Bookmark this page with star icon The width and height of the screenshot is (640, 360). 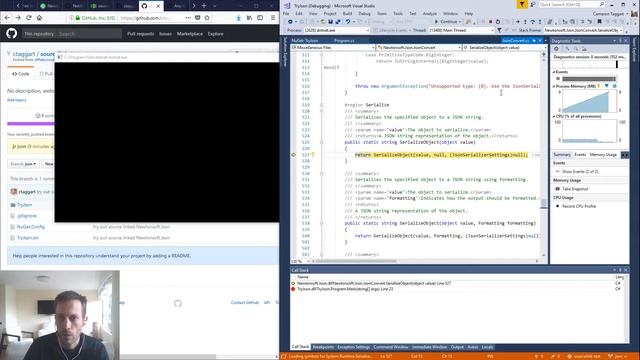click(x=207, y=18)
